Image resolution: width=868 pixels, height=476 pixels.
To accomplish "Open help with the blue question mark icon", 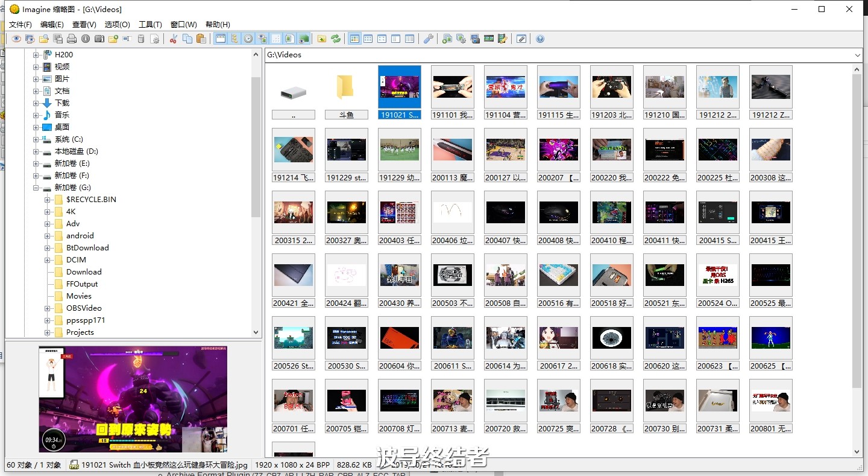I will 540,39.
